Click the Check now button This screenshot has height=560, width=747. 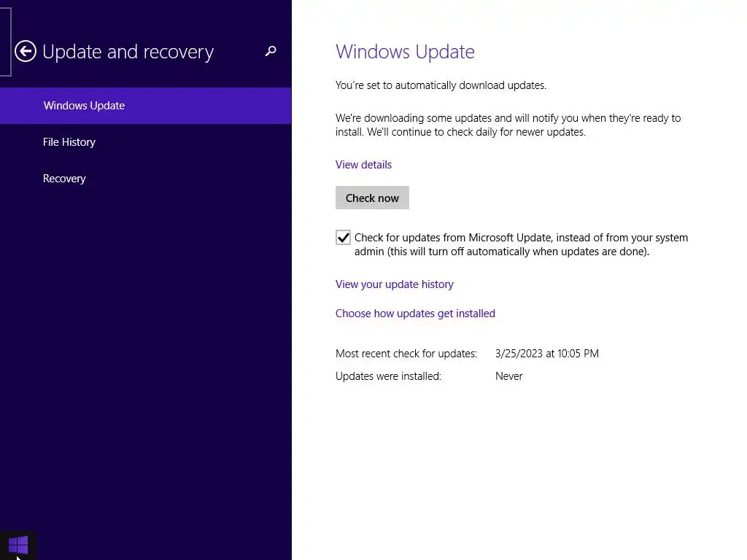tap(372, 198)
